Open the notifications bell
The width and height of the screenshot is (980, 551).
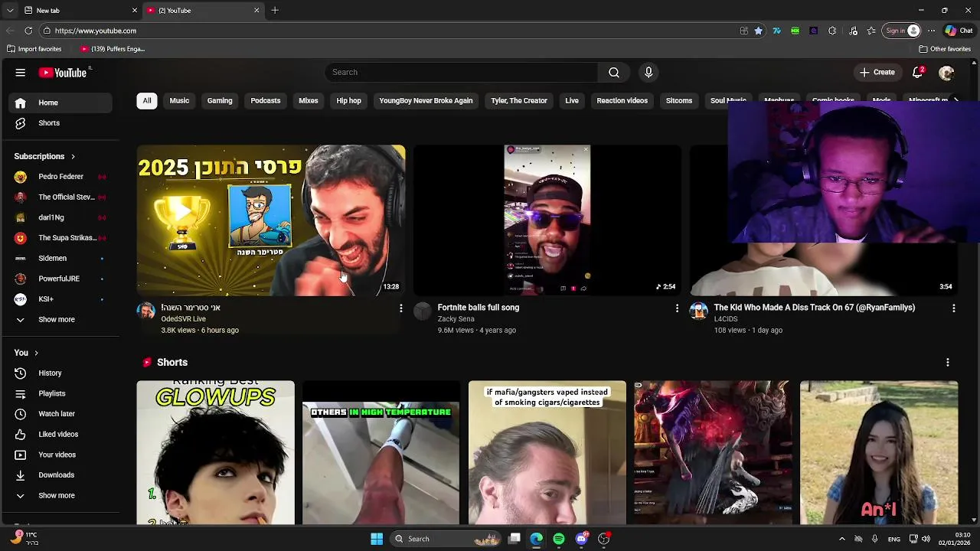coord(917,73)
